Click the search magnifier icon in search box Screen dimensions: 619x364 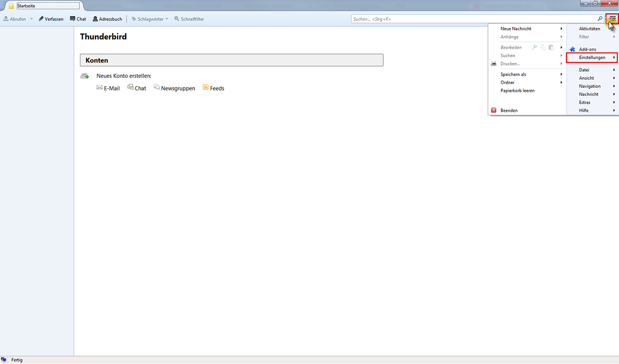(600, 19)
